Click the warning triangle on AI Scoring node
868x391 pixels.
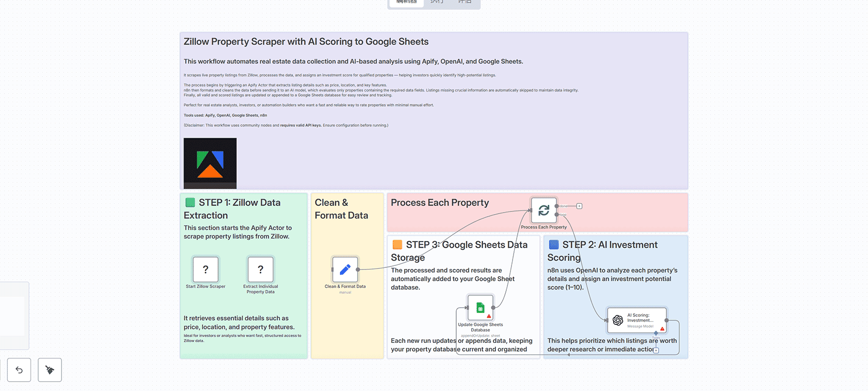click(x=662, y=329)
